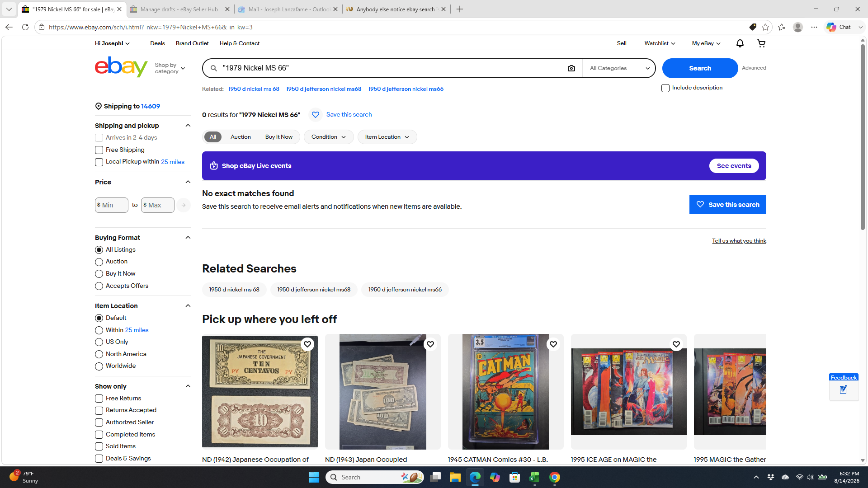
Task: Expand Shop by category menu
Action: click(x=170, y=68)
